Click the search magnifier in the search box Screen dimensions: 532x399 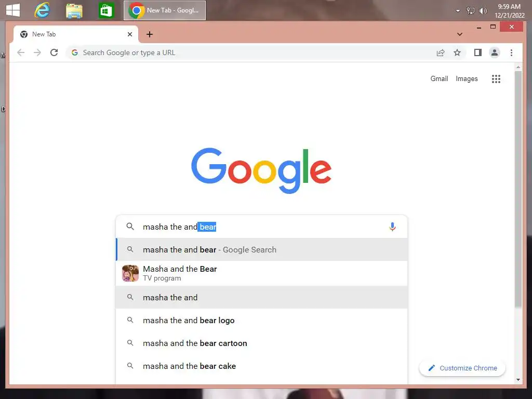pyautogui.click(x=130, y=227)
